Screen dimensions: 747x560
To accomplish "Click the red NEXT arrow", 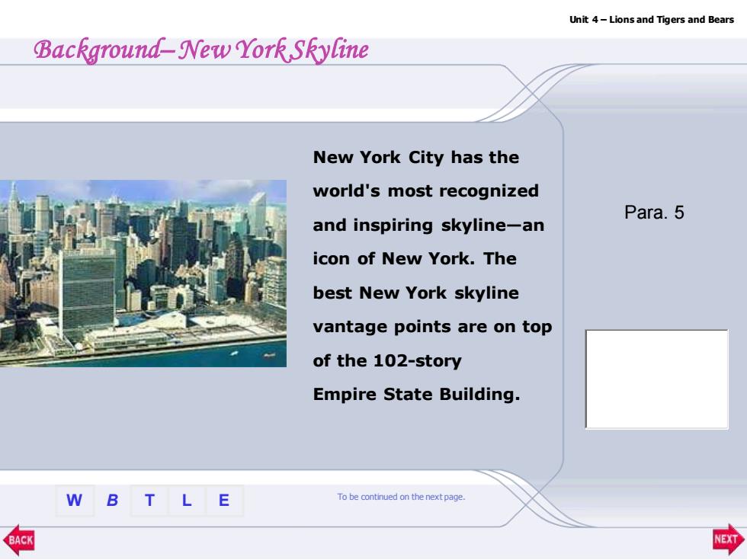I will click(x=729, y=539).
